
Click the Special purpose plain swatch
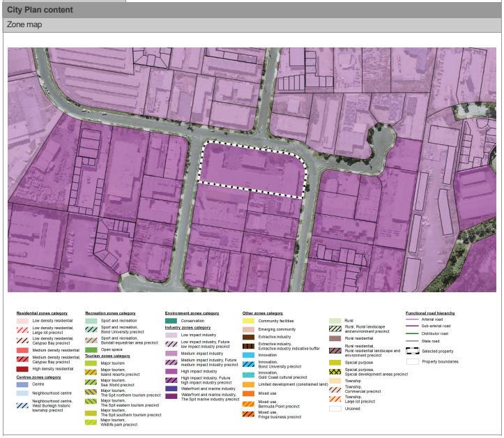coord(335,363)
